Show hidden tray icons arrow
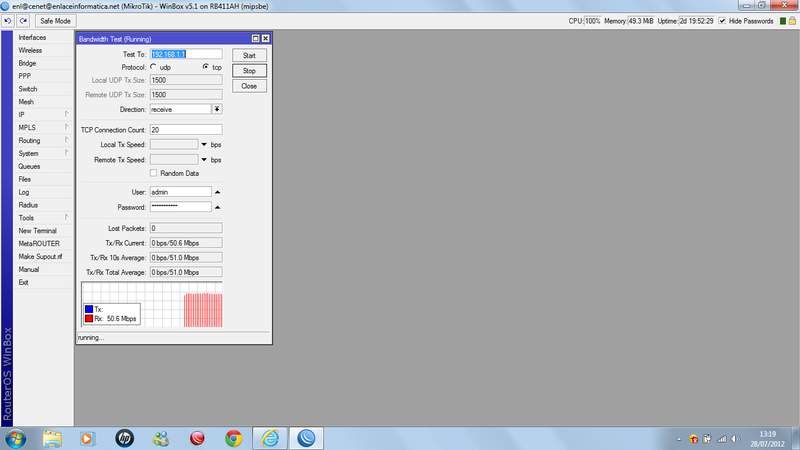The height and width of the screenshot is (450, 800). click(x=679, y=439)
